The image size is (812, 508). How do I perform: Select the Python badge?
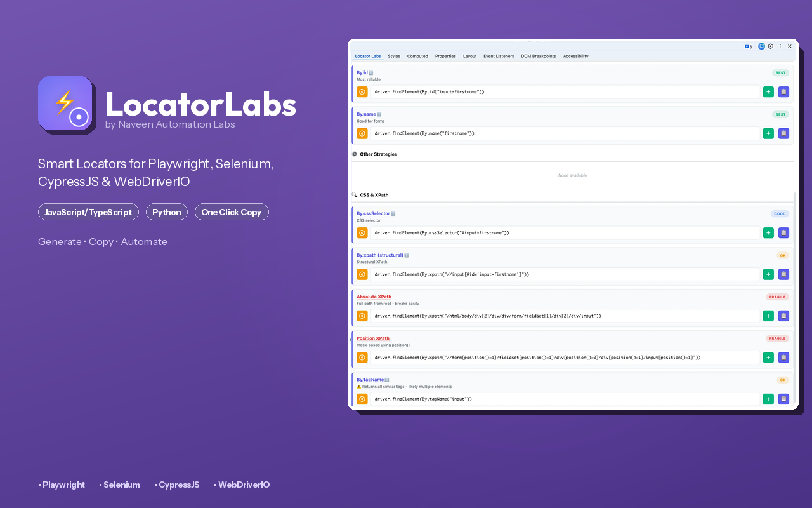(166, 212)
